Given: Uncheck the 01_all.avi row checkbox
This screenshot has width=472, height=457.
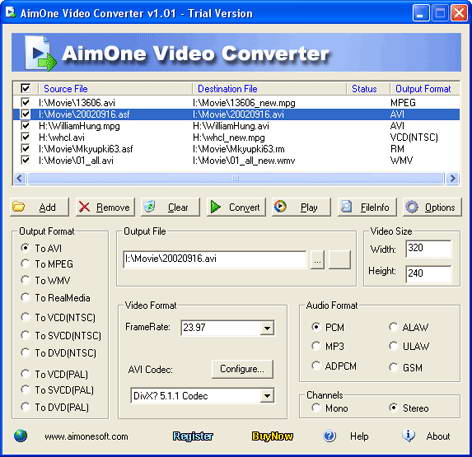Looking at the screenshot, I should [25, 160].
